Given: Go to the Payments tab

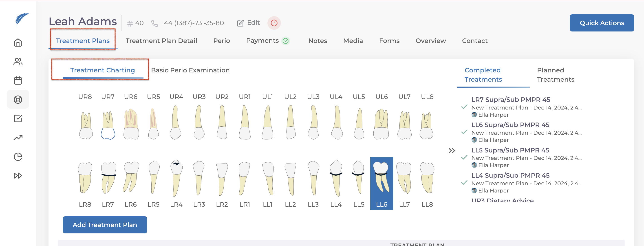Looking at the screenshot, I should 262,40.
